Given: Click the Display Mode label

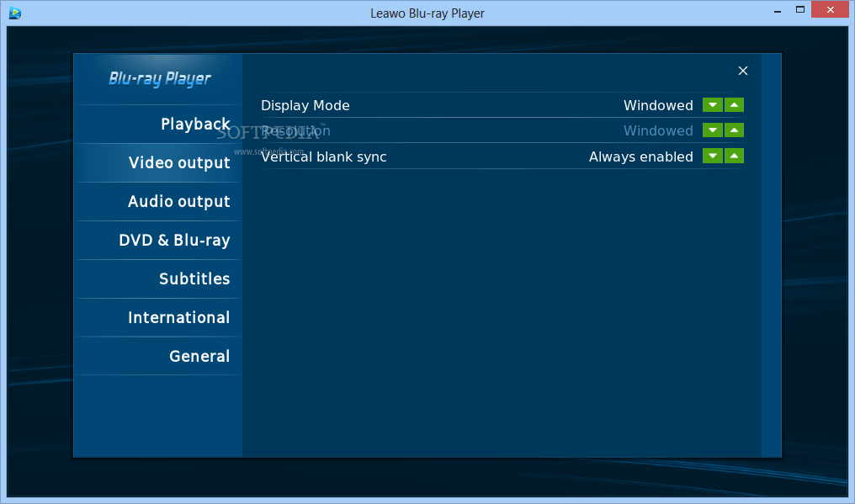Looking at the screenshot, I should 305,105.
